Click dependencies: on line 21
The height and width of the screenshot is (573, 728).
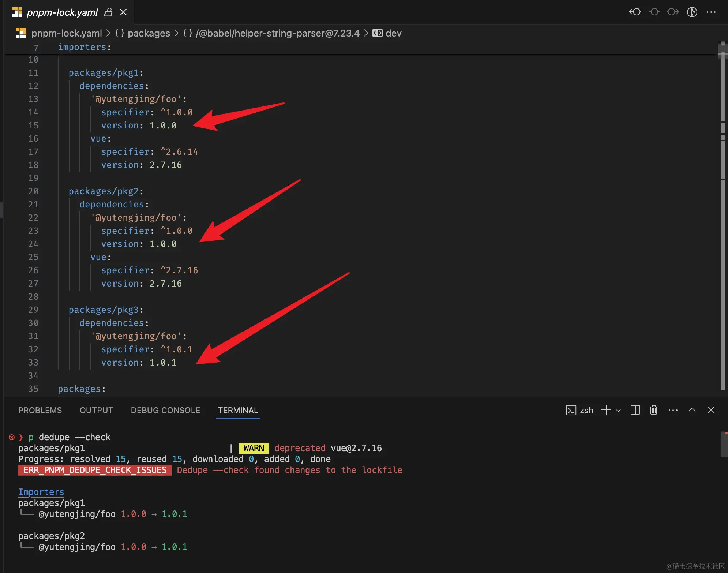click(114, 205)
